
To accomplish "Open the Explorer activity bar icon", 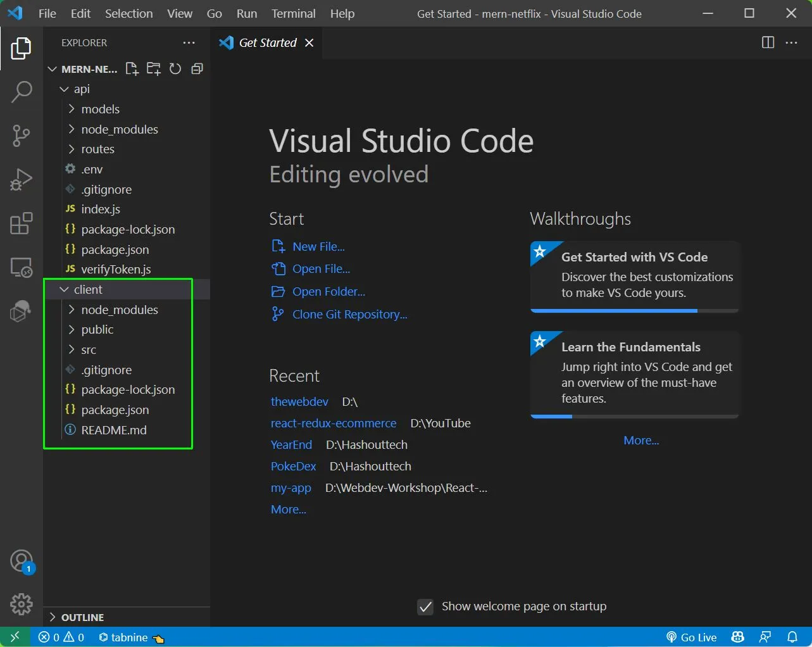I will coord(21,48).
